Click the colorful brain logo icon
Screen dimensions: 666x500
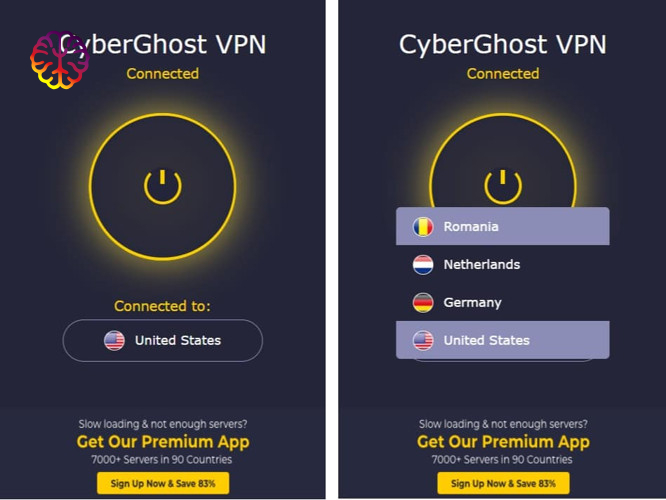tap(59, 60)
